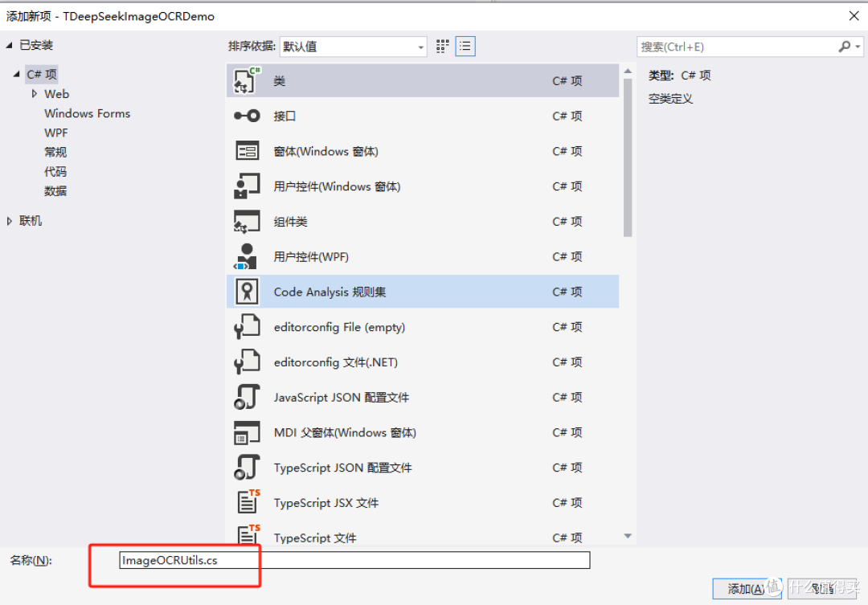Select the 数据 category
Image resolution: width=868 pixels, height=605 pixels.
[x=55, y=191]
